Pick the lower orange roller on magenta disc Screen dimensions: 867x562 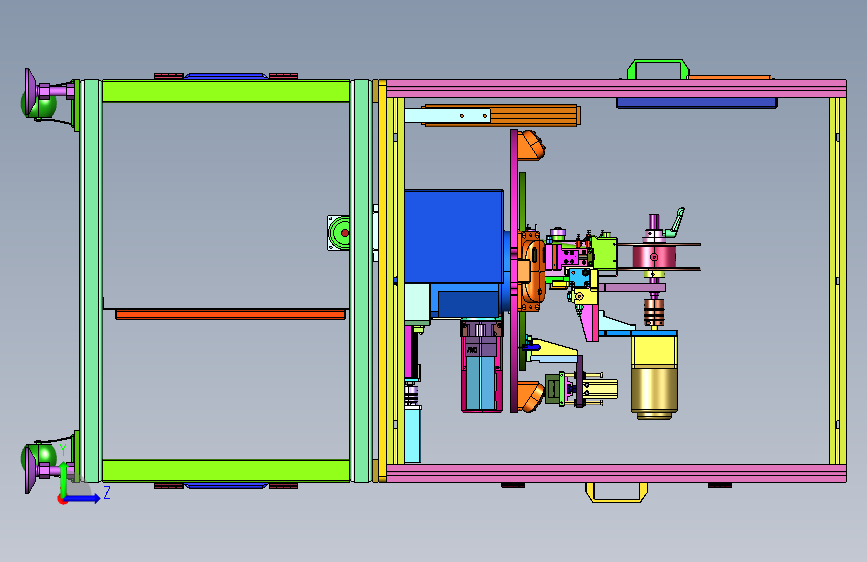pos(532,397)
